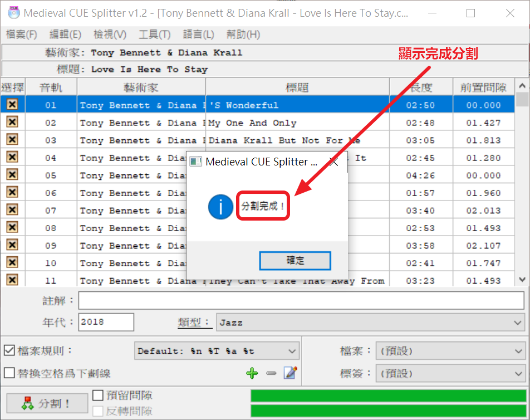Open the 工具(T) menu
Image resolution: width=530 pixels, height=420 pixels.
154,35
